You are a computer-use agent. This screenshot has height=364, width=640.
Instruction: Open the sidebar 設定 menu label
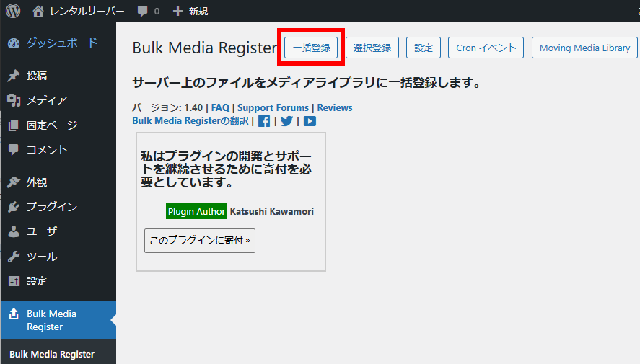click(37, 281)
